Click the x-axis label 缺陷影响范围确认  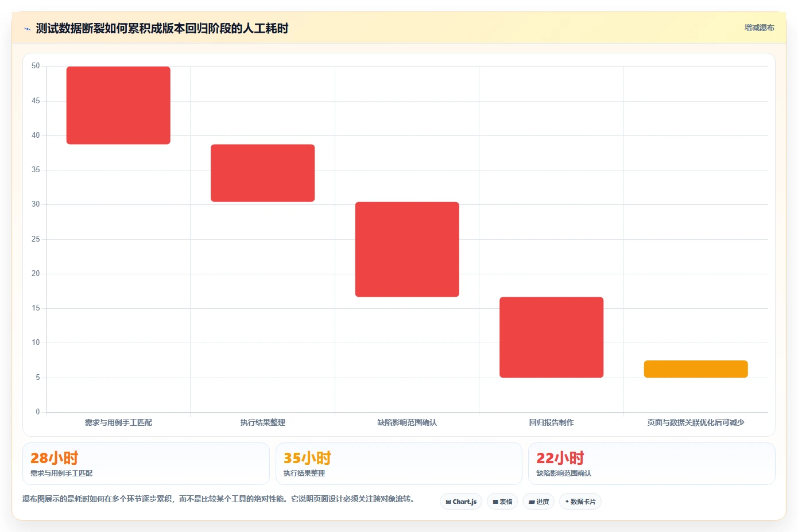[x=407, y=422]
